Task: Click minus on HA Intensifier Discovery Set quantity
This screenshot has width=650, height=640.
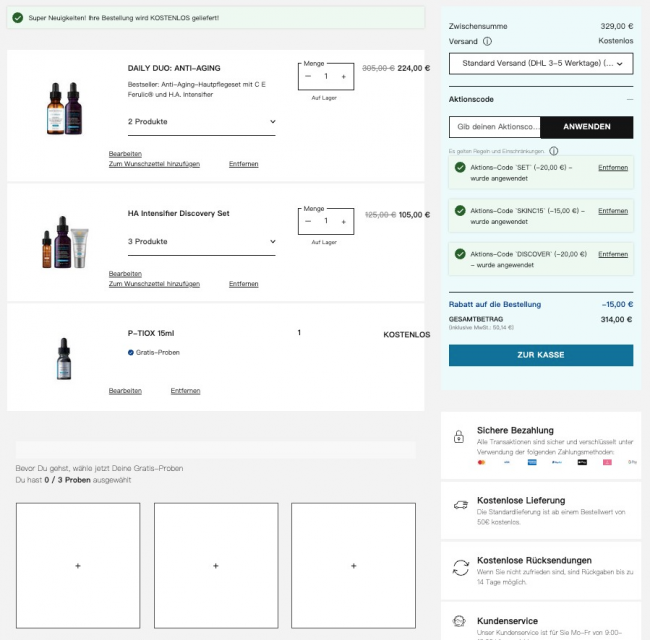Action: (x=308, y=219)
